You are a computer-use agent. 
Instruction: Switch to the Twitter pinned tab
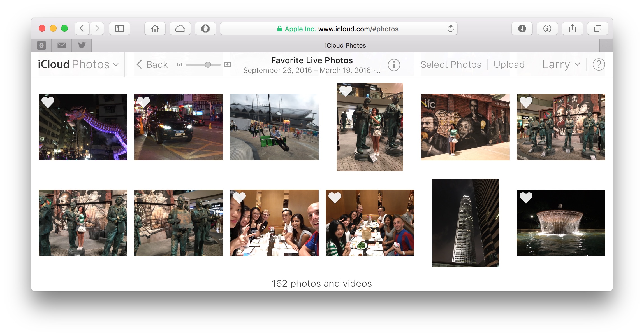(x=82, y=45)
